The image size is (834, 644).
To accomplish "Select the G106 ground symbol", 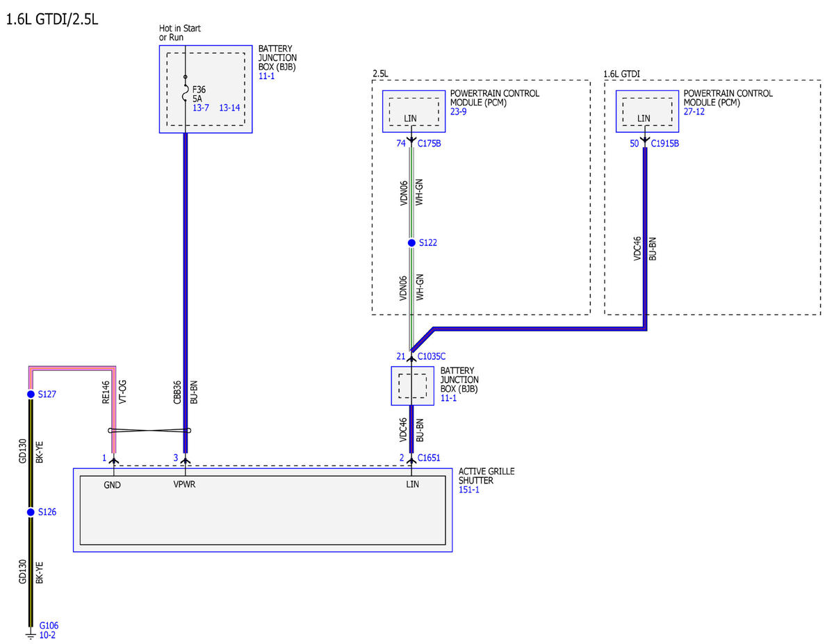I will point(31,633).
